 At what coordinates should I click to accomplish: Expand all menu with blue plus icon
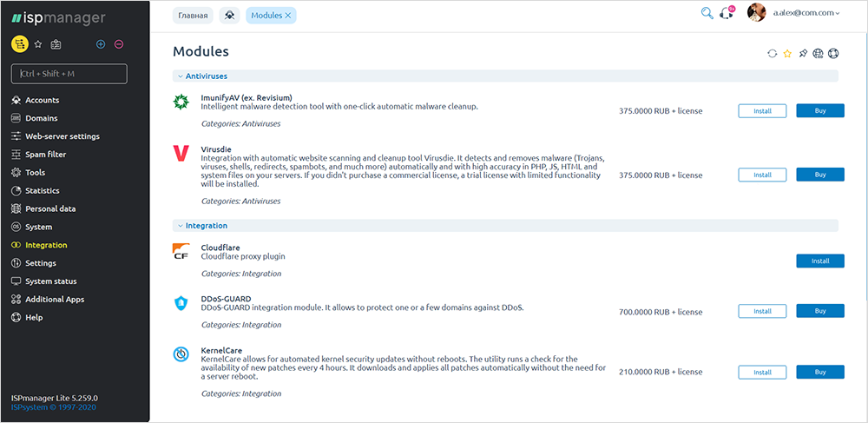click(x=101, y=44)
